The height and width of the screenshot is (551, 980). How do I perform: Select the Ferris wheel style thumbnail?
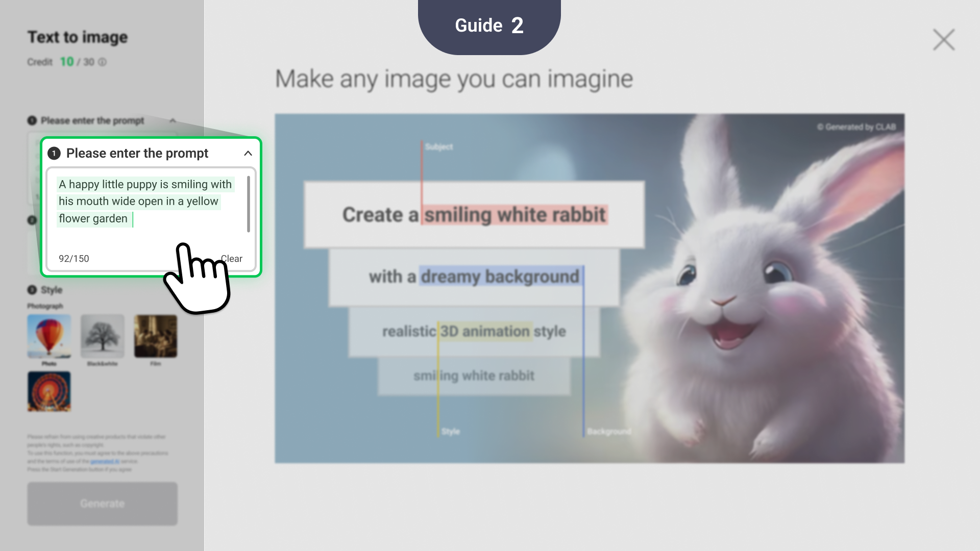pyautogui.click(x=49, y=391)
